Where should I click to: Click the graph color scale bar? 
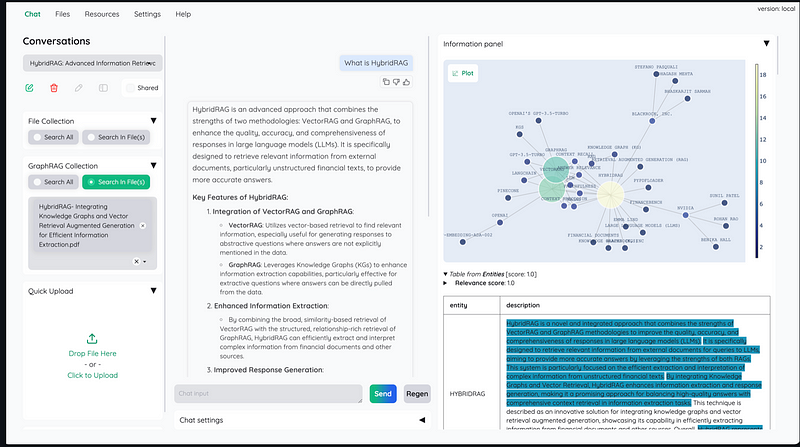click(x=757, y=161)
